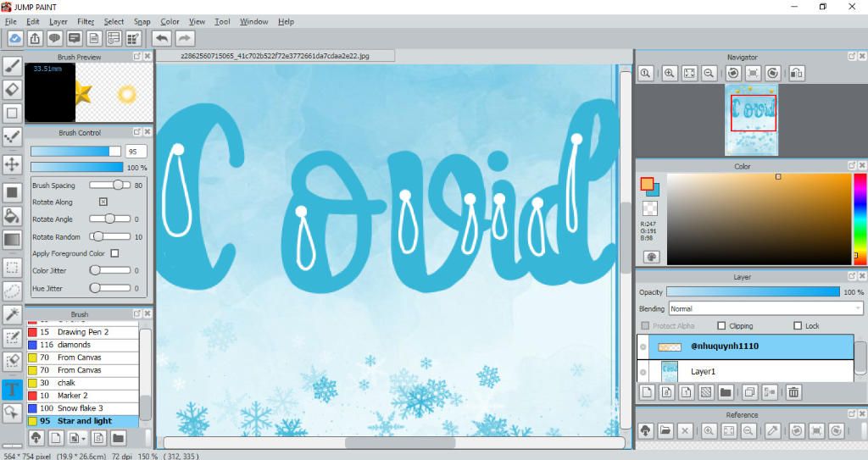Open the File menu
Screen dimensions: 868x460
pos(10,21)
